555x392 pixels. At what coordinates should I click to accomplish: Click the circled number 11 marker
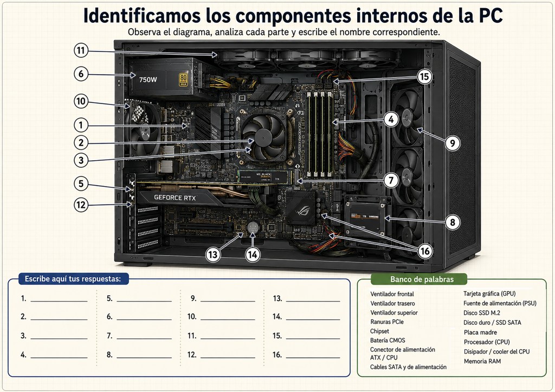click(81, 50)
